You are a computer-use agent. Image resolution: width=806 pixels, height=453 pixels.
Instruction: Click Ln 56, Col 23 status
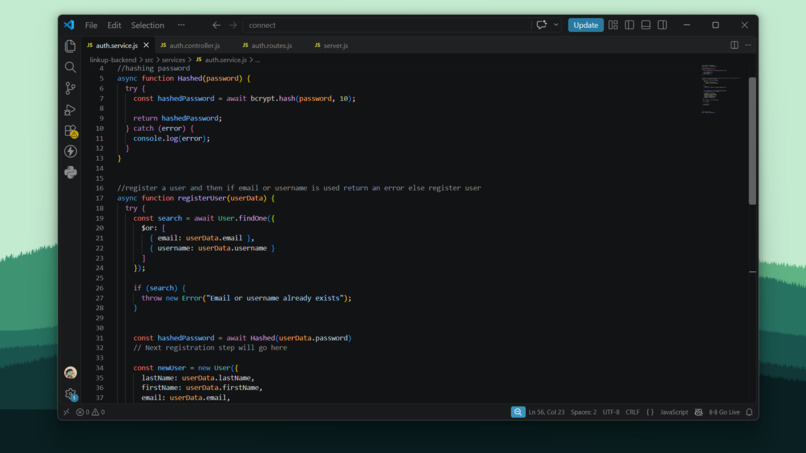[x=546, y=412]
